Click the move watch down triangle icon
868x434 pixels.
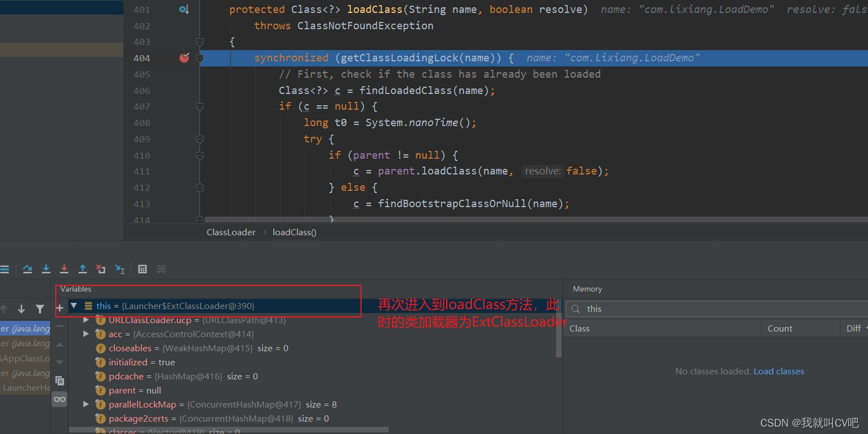pos(60,362)
